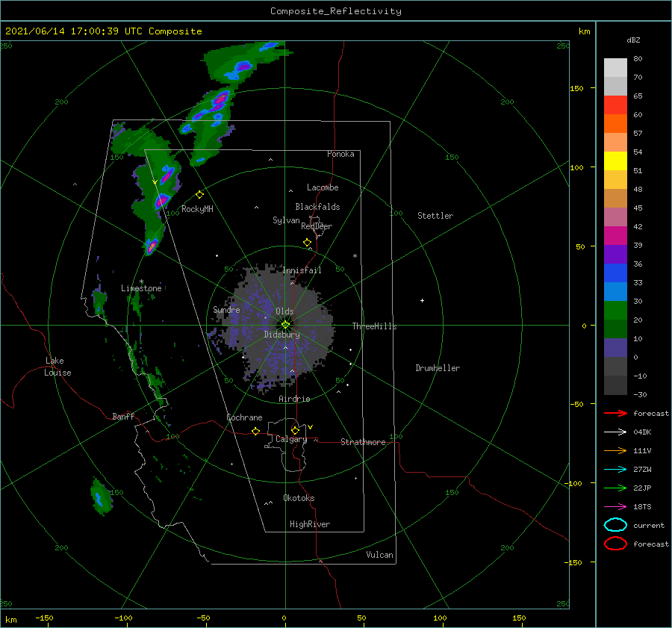Click the yellow diamond marker below RedDeer

308,243
